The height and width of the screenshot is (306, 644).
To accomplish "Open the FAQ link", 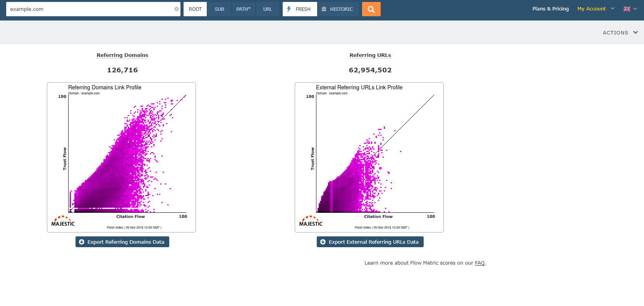I will [x=479, y=263].
